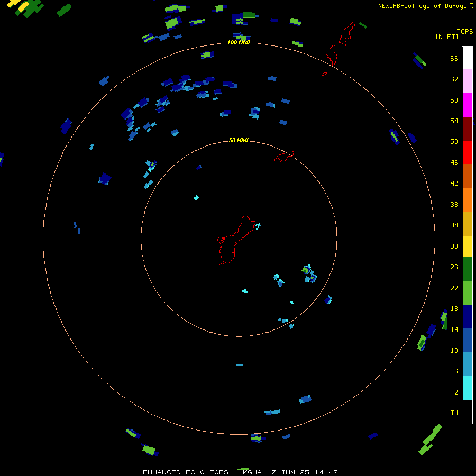
Task: Click the 54 legend value
Action: click(x=454, y=121)
